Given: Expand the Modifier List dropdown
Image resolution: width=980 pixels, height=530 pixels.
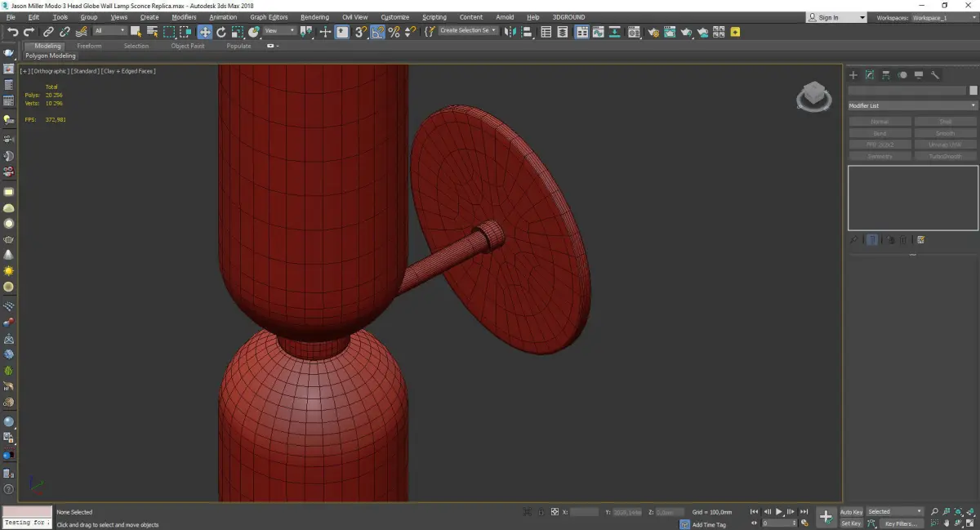Looking at the screenshot, I should click(912, 106).
